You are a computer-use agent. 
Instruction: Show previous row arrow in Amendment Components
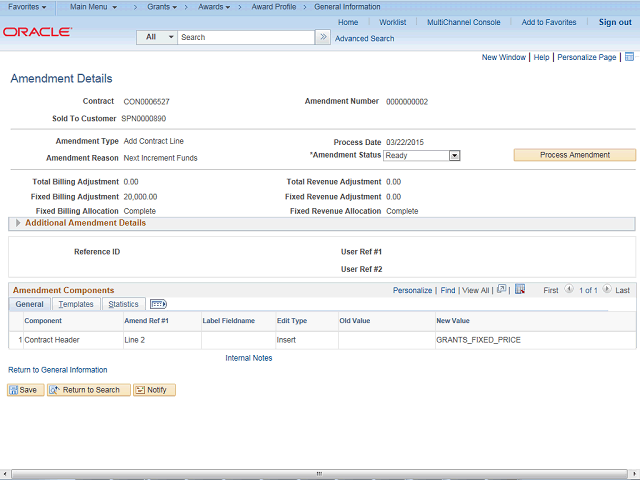[x=569, y=289]
